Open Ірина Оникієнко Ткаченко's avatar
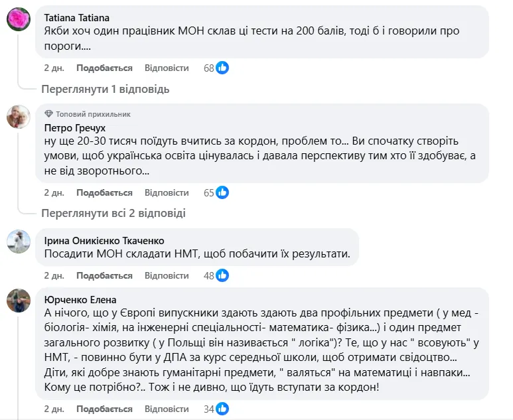 (x=18, y=242)
